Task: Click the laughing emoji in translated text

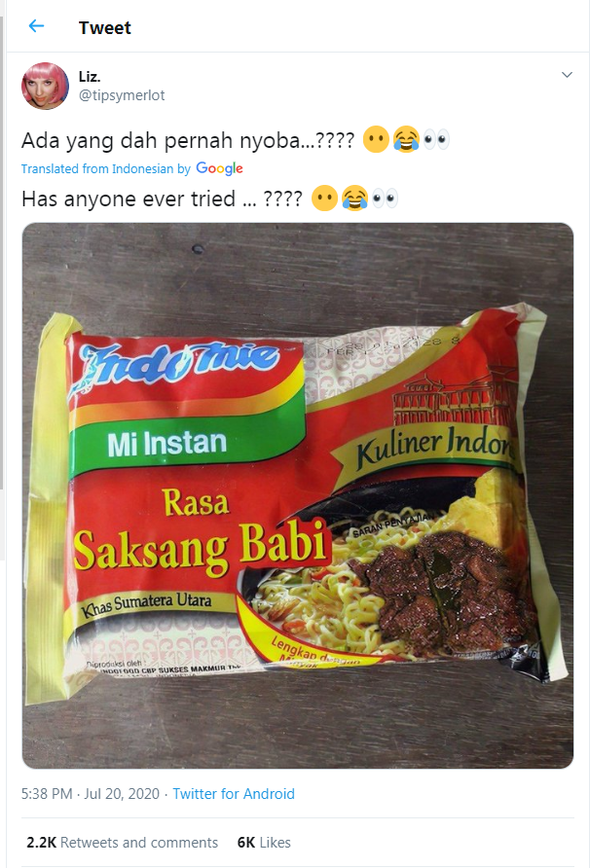Action: pos(354,199)
